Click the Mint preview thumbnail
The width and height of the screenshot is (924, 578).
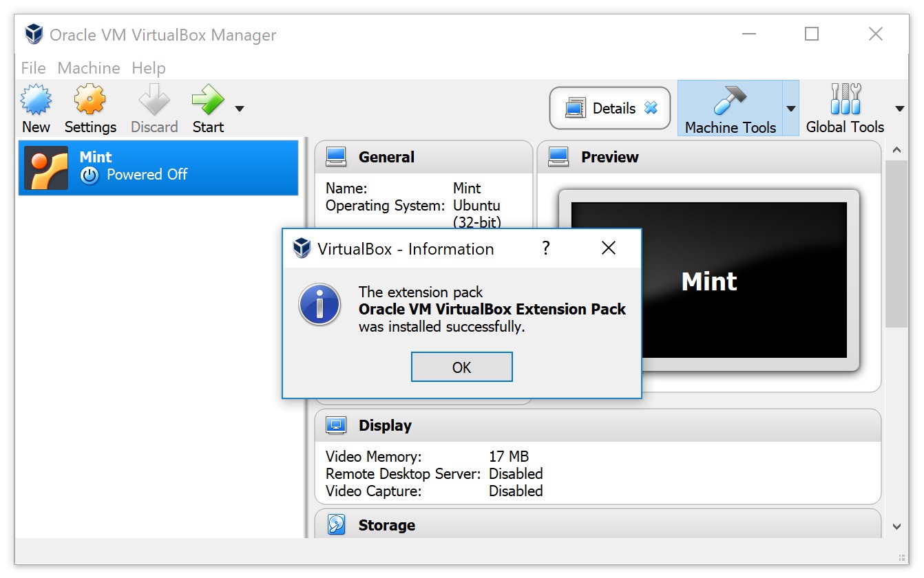tap(709, 280)
